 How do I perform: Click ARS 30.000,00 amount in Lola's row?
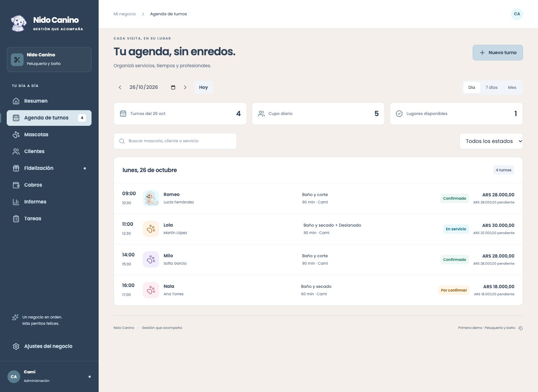tap(498, 225)
